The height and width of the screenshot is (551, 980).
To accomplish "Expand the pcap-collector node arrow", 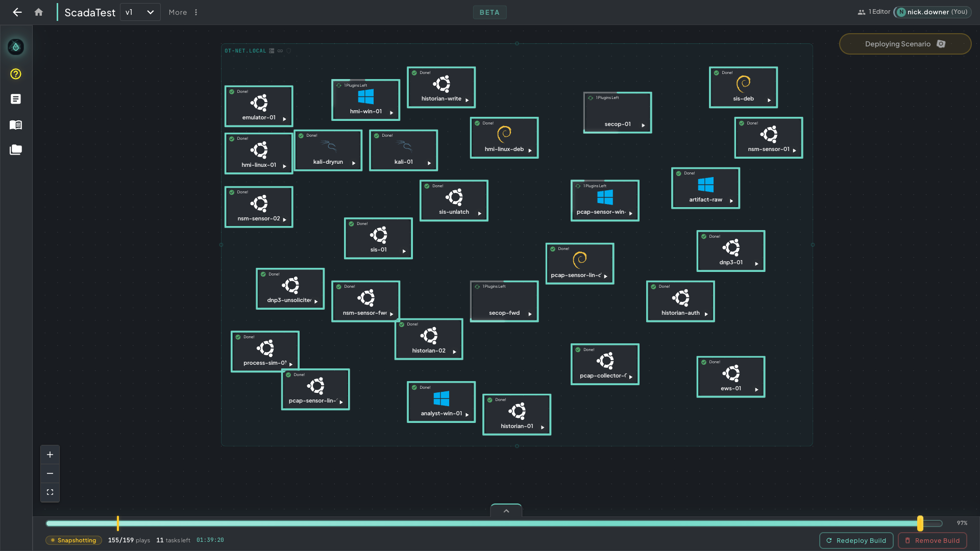I will [x=631, y=377].
